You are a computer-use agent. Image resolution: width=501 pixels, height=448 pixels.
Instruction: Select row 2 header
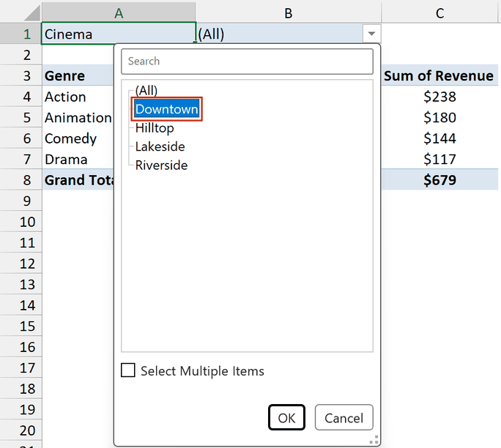pyautogui.click(x=21, y=55)
